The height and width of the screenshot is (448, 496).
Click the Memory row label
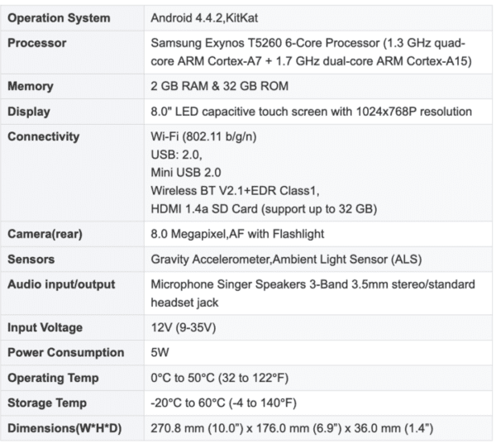[31, 86]
